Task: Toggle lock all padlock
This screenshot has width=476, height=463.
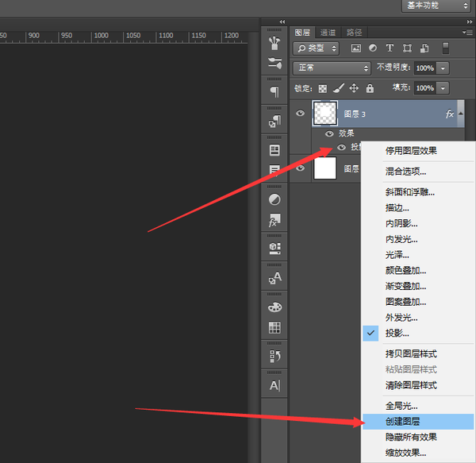Action: (370, 88)
